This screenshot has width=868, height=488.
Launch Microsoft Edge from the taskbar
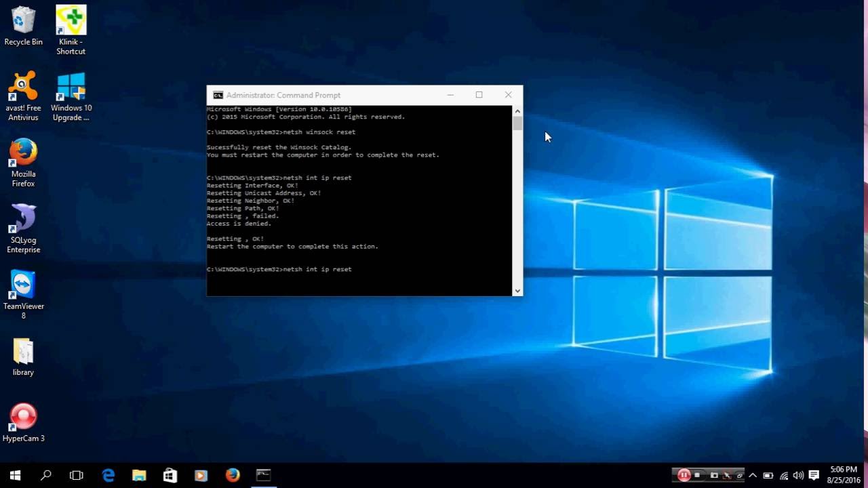(108, 475)
